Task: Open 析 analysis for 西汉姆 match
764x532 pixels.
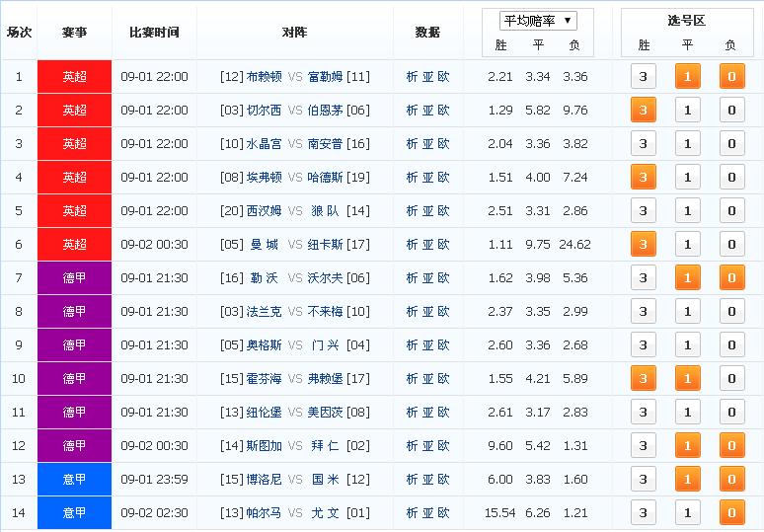Action: pyautogui.click(x=413, y=211)
